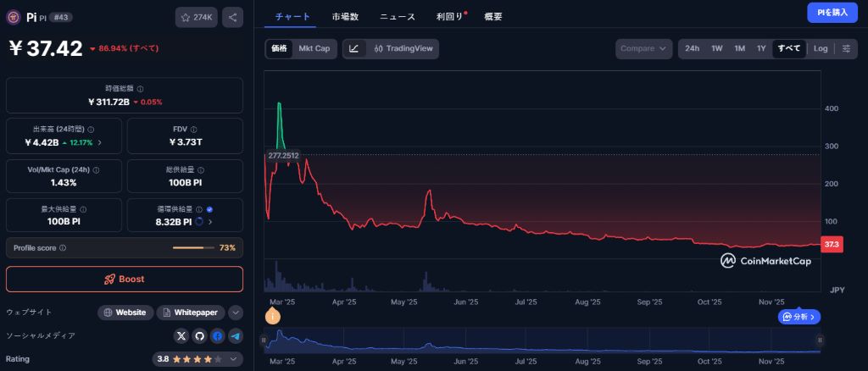Expand 出来高 details chevron arrow
The width and height of the screenshot is (868, 371).
(x=100, y=142)
